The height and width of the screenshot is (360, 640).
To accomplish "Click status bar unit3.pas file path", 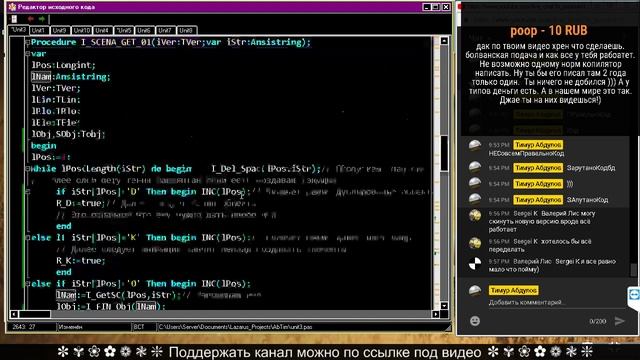I will pyautogui.click(x=236, y=327).
